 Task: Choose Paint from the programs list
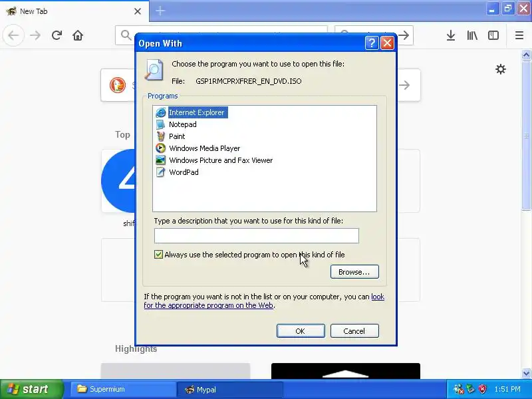tap(177, 136)
